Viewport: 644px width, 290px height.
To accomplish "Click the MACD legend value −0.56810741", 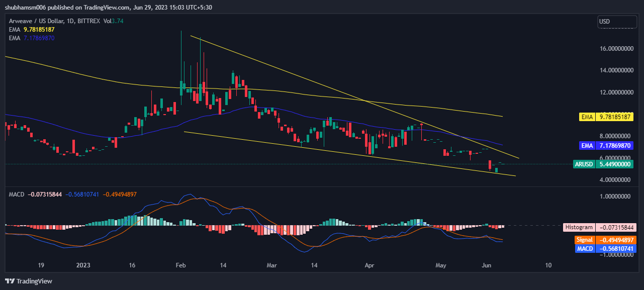I will coord(82,194).
